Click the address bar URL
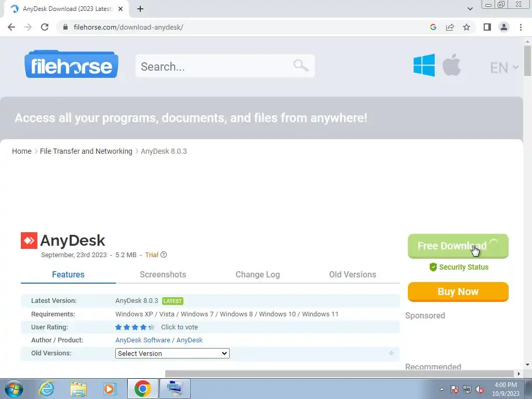This screenshot has width=532, height=399. 128,27
